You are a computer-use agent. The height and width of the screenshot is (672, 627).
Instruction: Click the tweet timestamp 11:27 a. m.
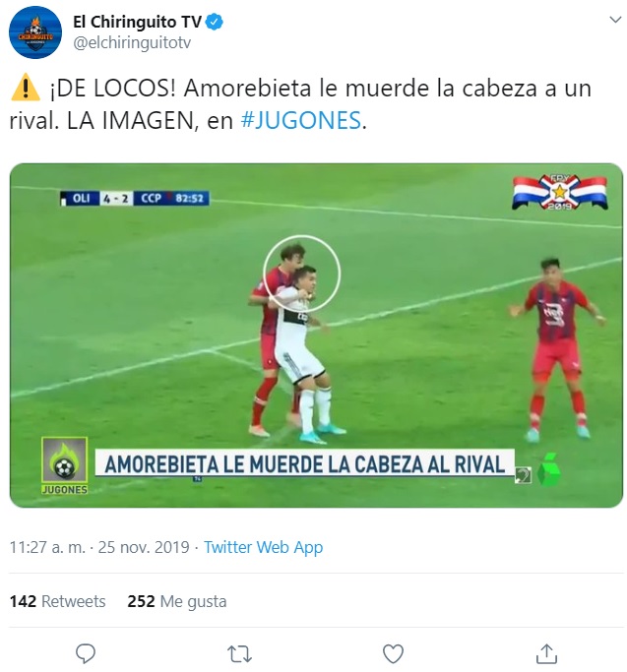pyautogui.click(x=47, y=547)
